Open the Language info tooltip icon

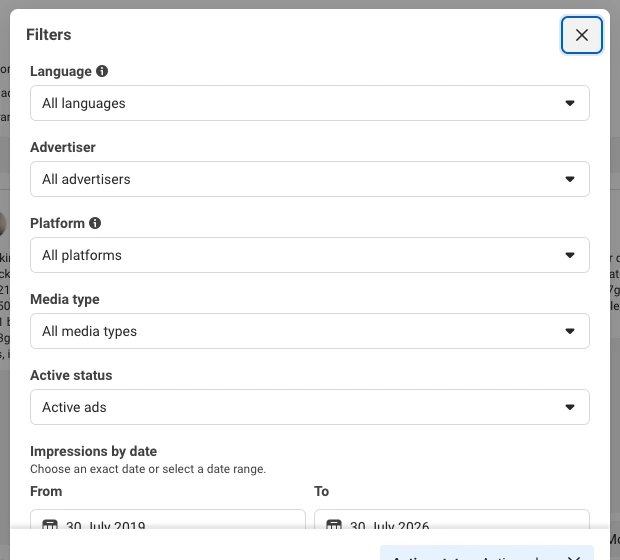102,71
